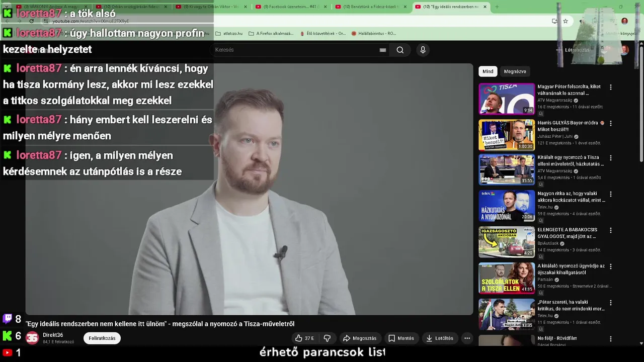This screenshot has width=644, height=362.
Task: Click the main video player
Action: pyautogui.click(x=250, y=189)
